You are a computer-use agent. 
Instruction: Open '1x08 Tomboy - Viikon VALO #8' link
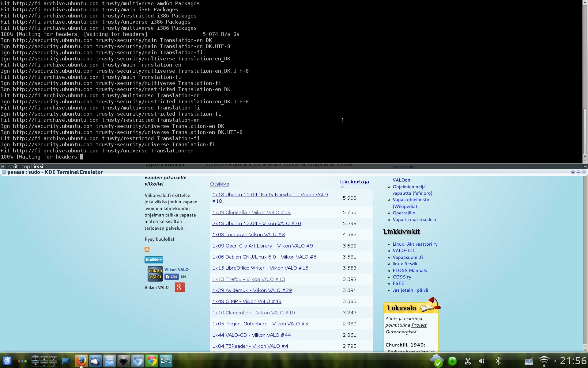tap(248, 235)
